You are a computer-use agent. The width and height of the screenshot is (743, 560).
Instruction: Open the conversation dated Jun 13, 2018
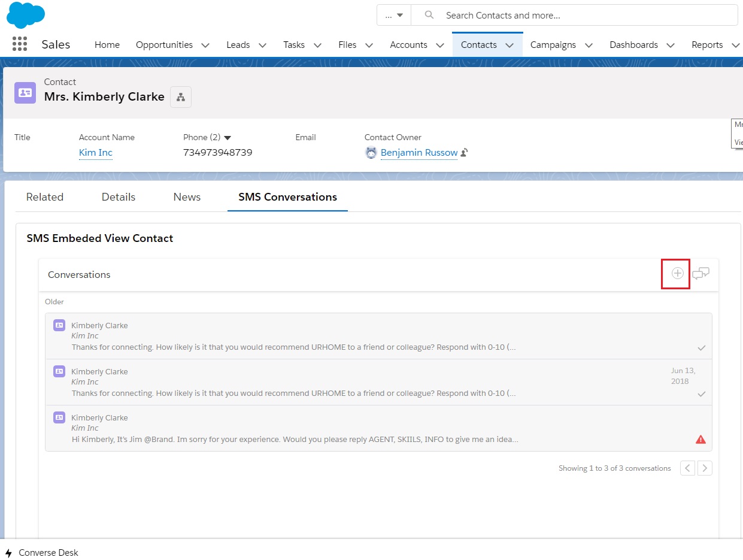(378, 382)
